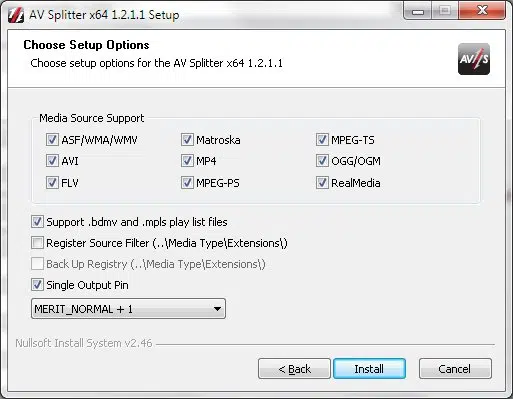The height and width of the screenshot is (399, 513).
Task: Start installation with Install button
Action: (369, 369)
